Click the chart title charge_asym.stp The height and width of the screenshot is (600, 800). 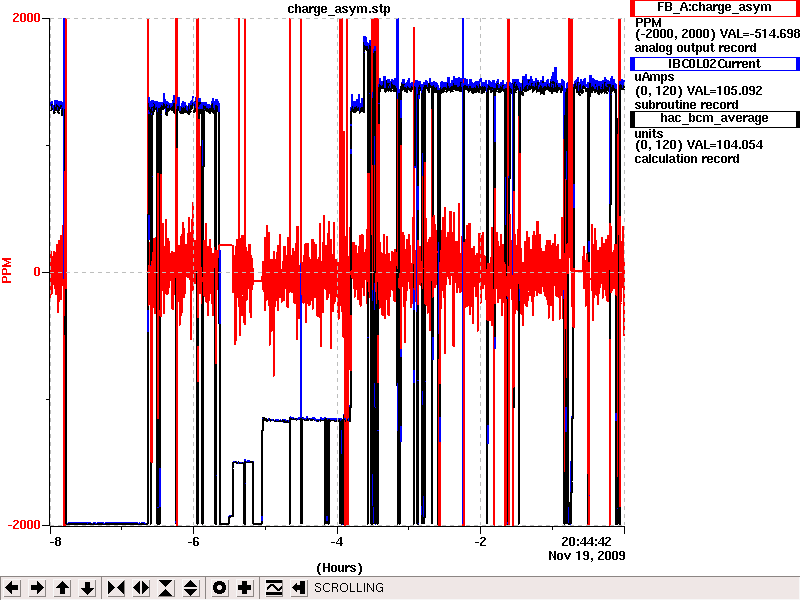(x=339, y=9)
